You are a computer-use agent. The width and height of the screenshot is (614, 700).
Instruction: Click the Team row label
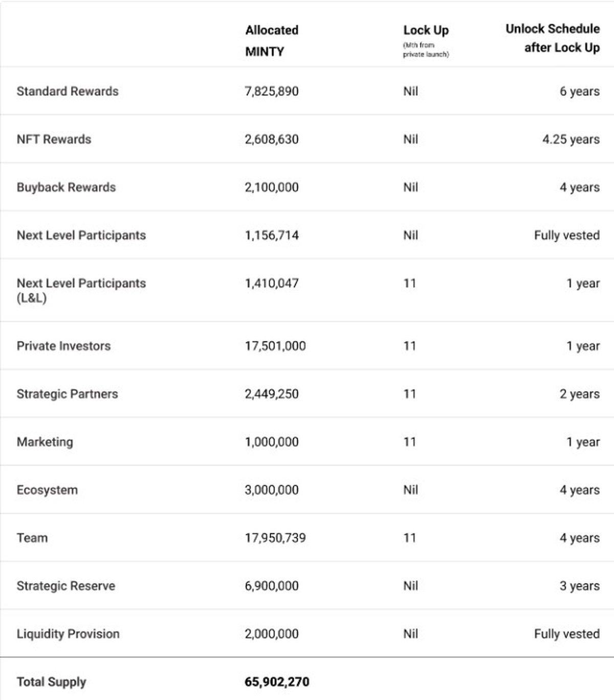coord(32,538)
